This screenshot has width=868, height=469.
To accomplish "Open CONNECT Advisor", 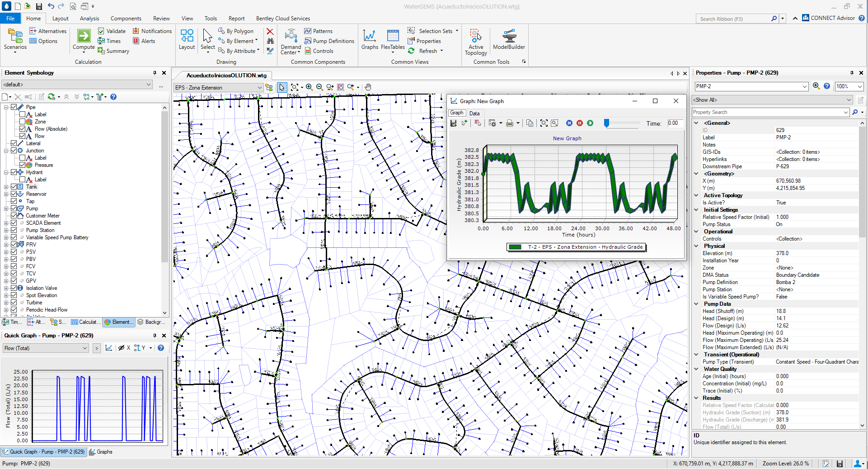I will tap(828, 18).
